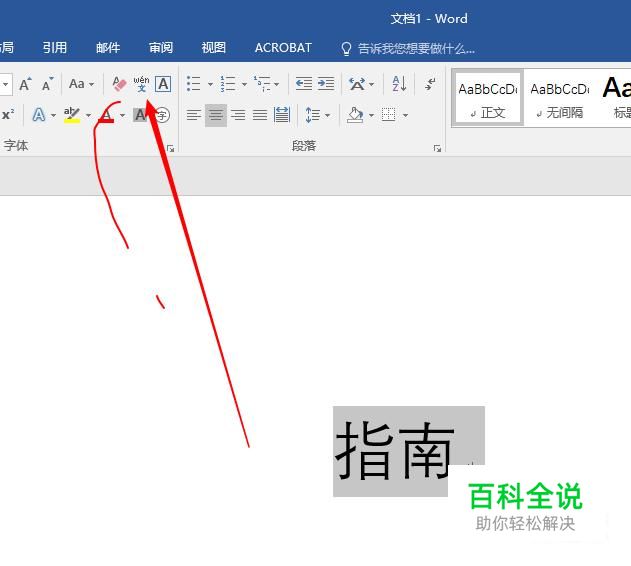631x566 pixels.
Task: Switch to the 审阅 (Review) tab
Action: point(161,48)
